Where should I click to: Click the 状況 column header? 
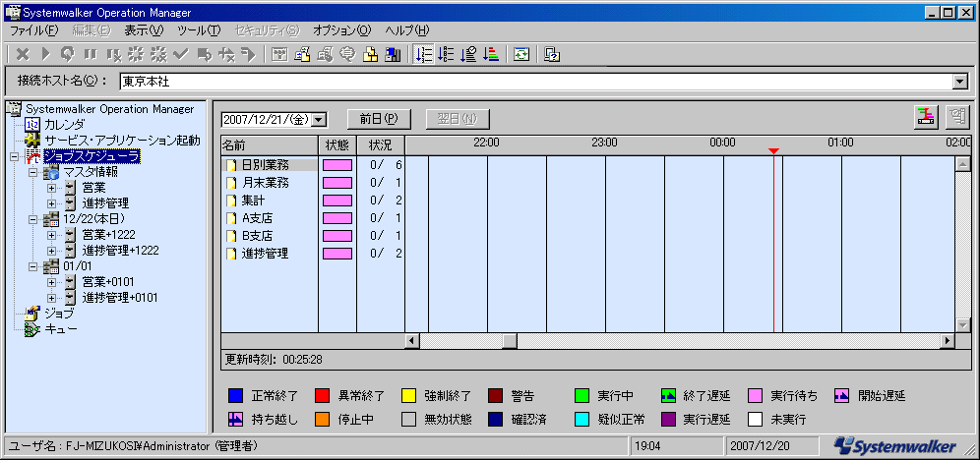(x=381, y=144)
